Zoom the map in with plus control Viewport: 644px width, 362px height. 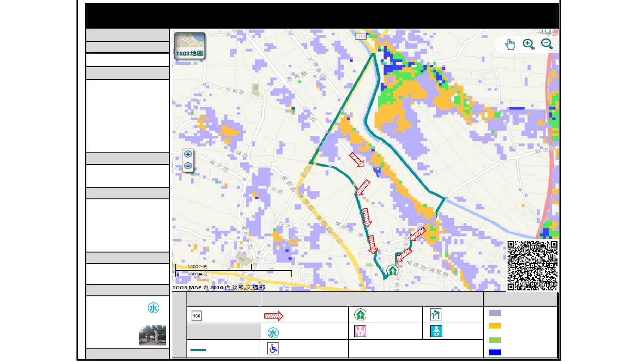point(188,154)
